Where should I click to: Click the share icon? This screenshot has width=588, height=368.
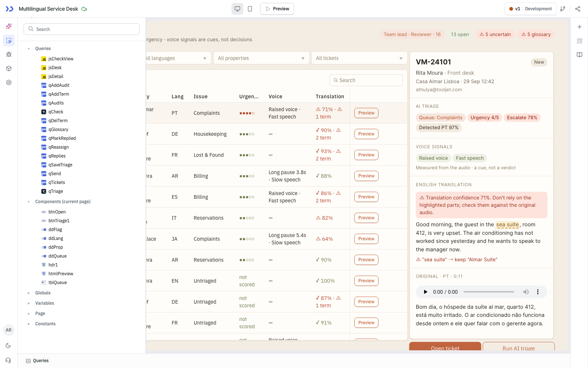578,9
